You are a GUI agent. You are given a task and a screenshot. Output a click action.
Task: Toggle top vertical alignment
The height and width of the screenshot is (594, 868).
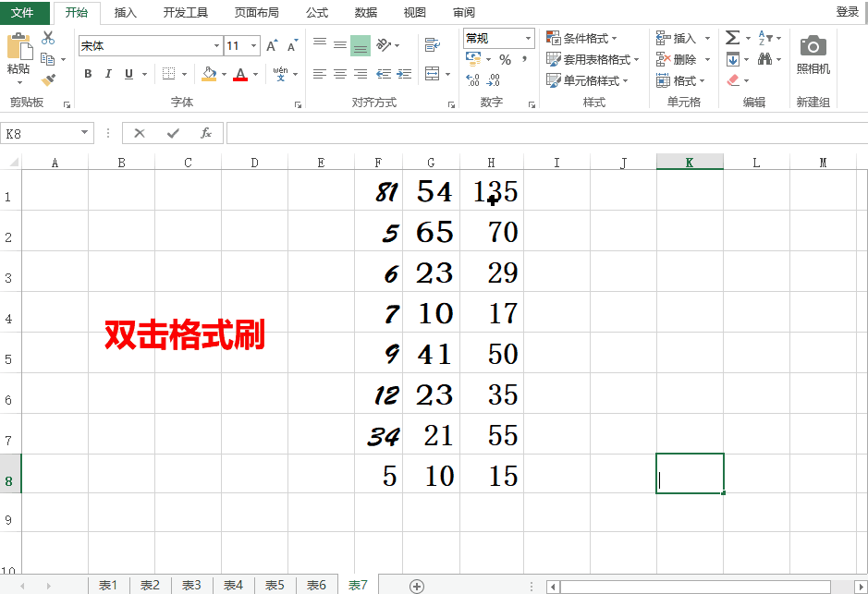(x=320, y=44)
